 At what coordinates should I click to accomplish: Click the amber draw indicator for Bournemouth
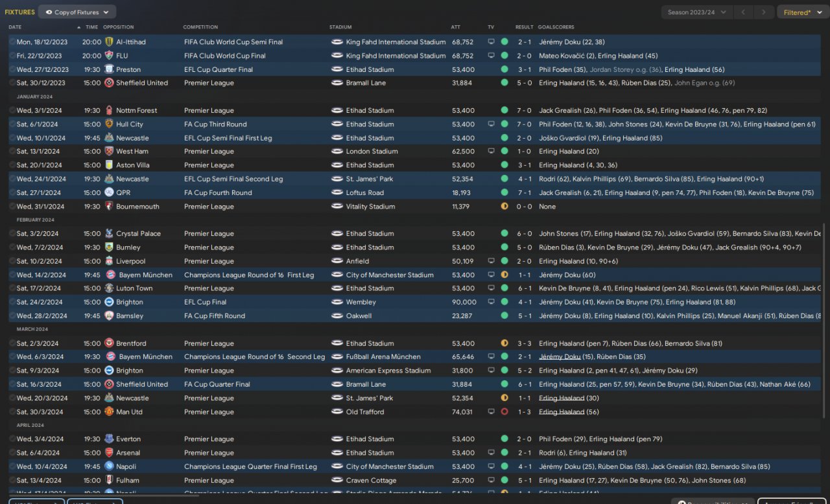504,207
